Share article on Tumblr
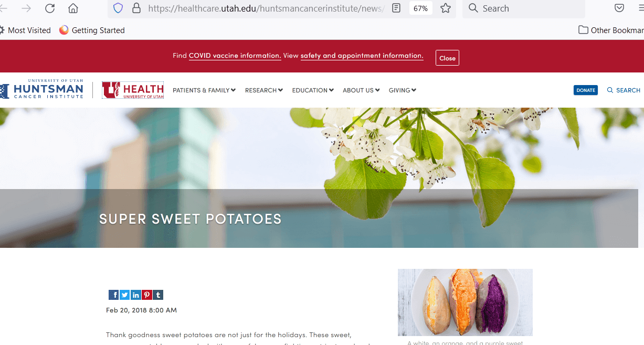 click(158, 295)
